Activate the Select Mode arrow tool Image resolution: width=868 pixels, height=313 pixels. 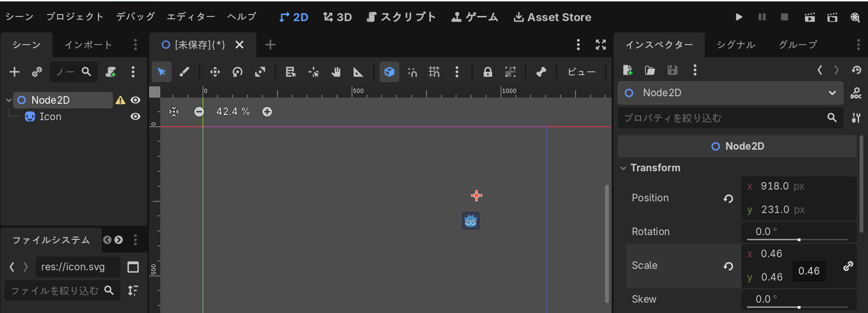click(162, 72)
